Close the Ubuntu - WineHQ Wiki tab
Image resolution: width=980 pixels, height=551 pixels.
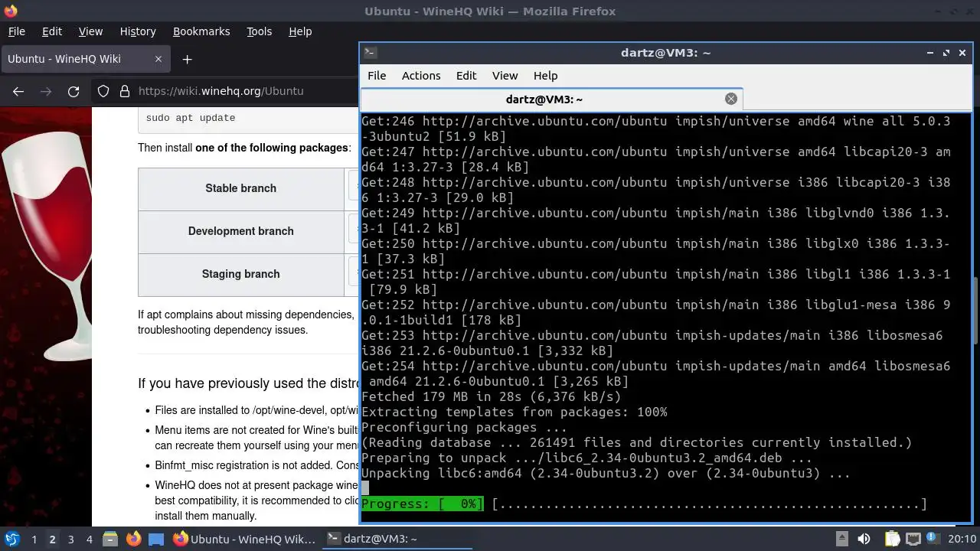tap(158, 59)
